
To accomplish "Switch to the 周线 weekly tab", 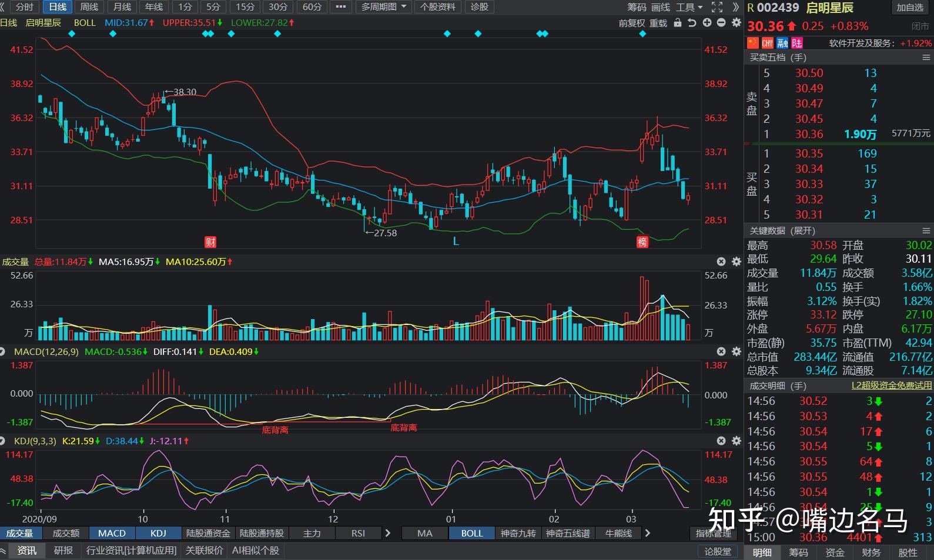I will click(x=89, y=7).
